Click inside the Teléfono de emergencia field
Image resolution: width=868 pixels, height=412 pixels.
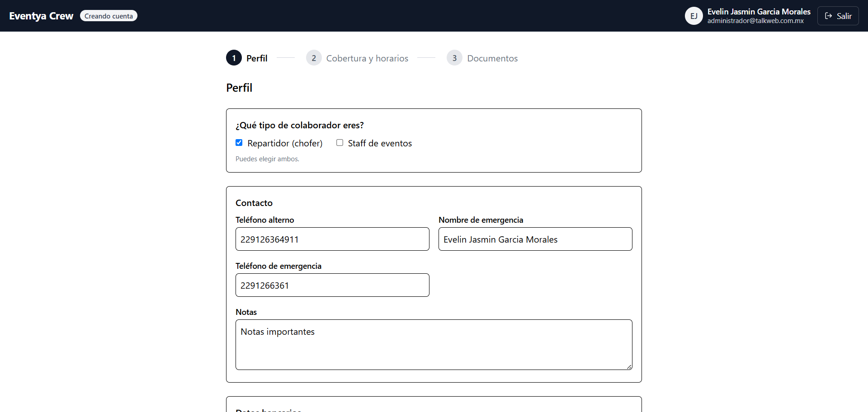click(x=332, y=285)
